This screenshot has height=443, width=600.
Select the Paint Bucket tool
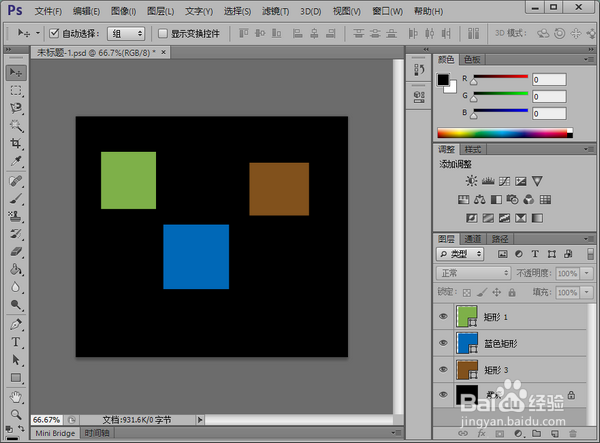(x=16, y=269)
